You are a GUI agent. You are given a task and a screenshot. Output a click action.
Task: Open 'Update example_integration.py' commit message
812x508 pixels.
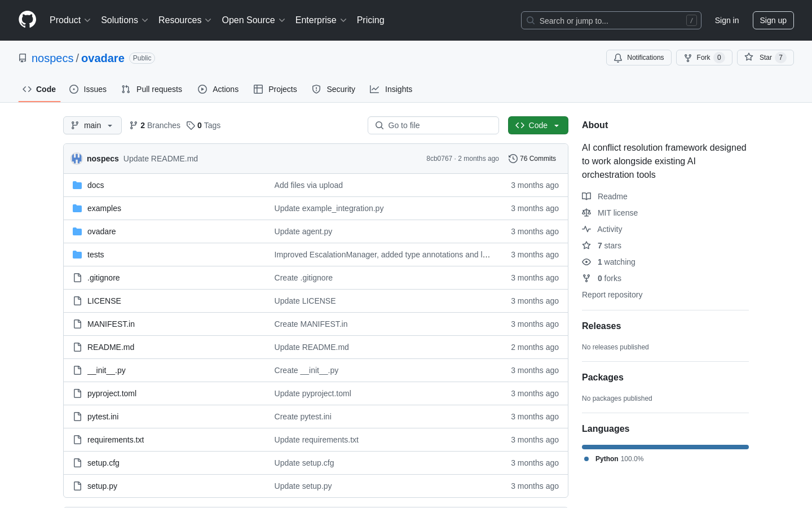329,208
